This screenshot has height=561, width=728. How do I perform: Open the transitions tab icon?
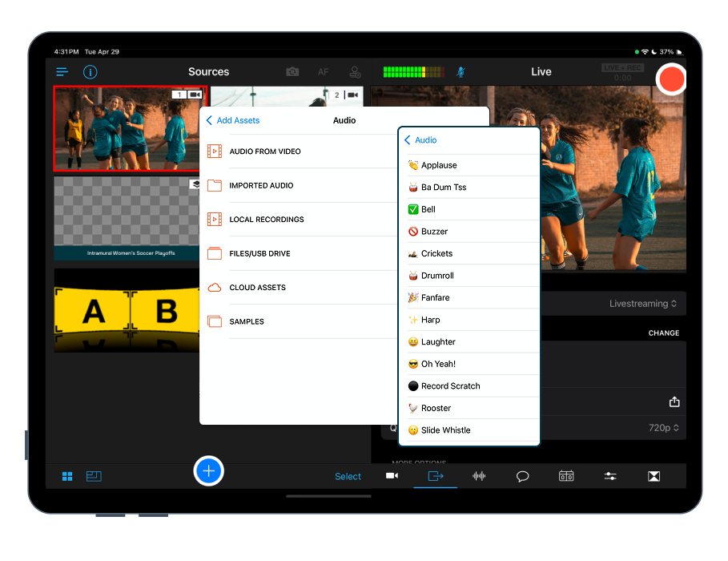[x=654, y=476]
